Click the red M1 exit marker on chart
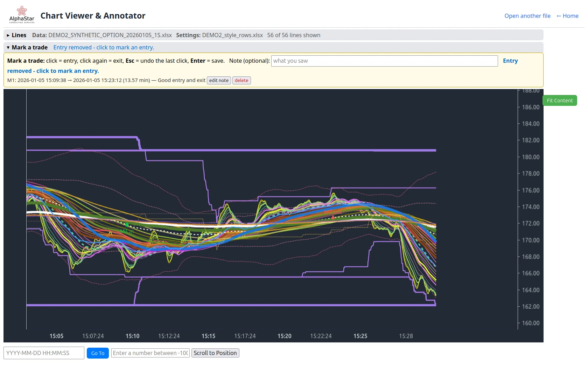The width and height of the screenshot is (588, 368). pyautogui.click(x=333, y=217)
